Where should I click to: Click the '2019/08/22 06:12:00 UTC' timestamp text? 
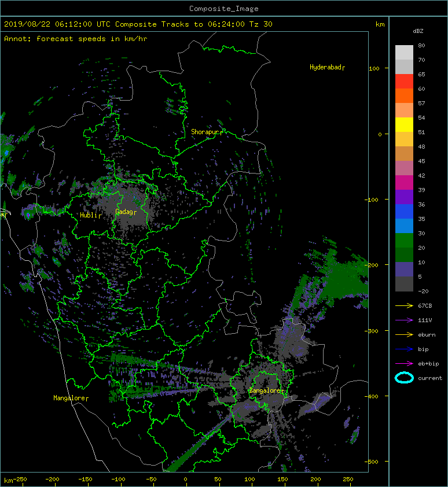[57, 24]
